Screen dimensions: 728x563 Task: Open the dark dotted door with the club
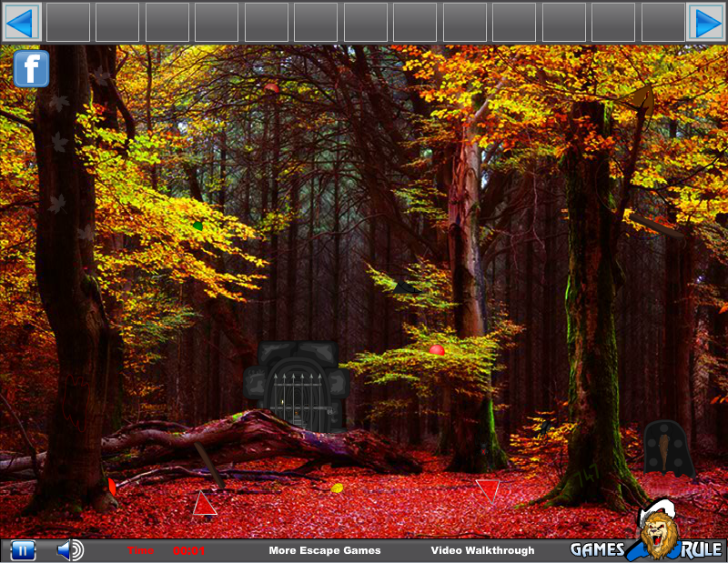click(x=669, y=448)
